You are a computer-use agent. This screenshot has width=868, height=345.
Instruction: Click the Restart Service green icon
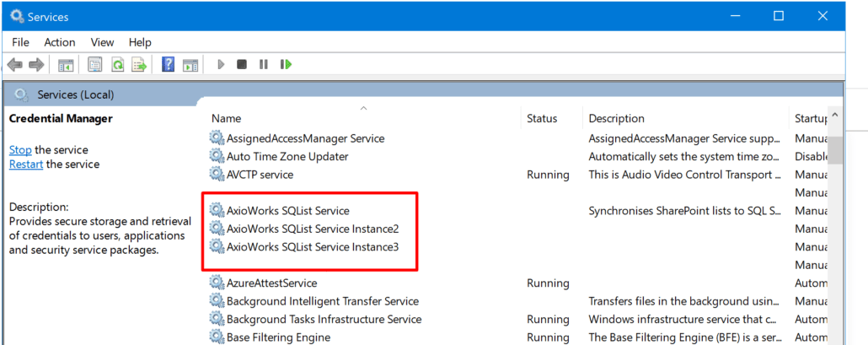(286, 65)
